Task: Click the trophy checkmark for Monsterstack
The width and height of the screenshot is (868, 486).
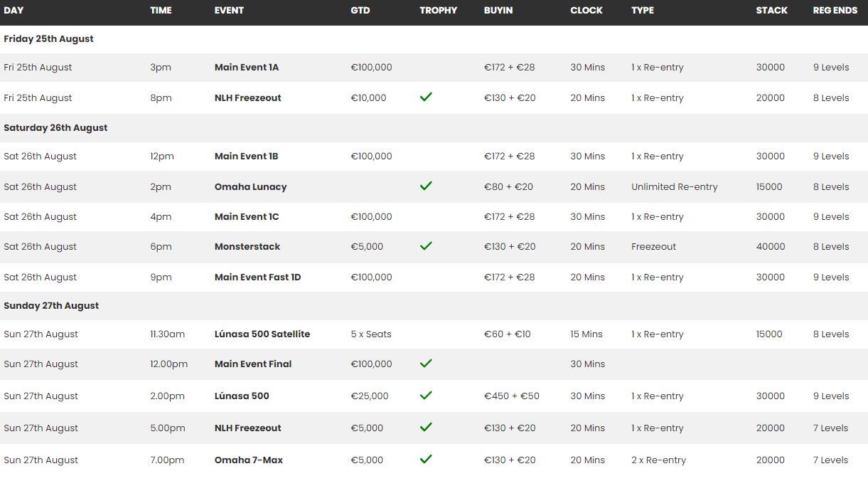Action: [x=426, y=245]
